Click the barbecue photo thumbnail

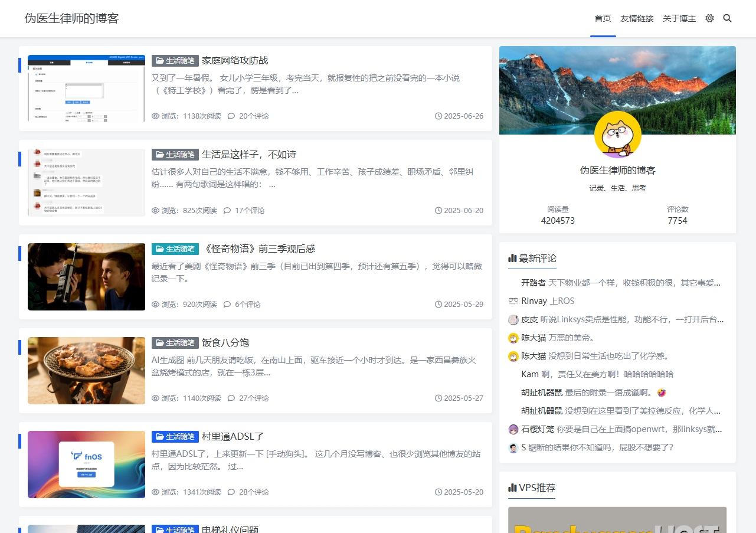[86, 371]
